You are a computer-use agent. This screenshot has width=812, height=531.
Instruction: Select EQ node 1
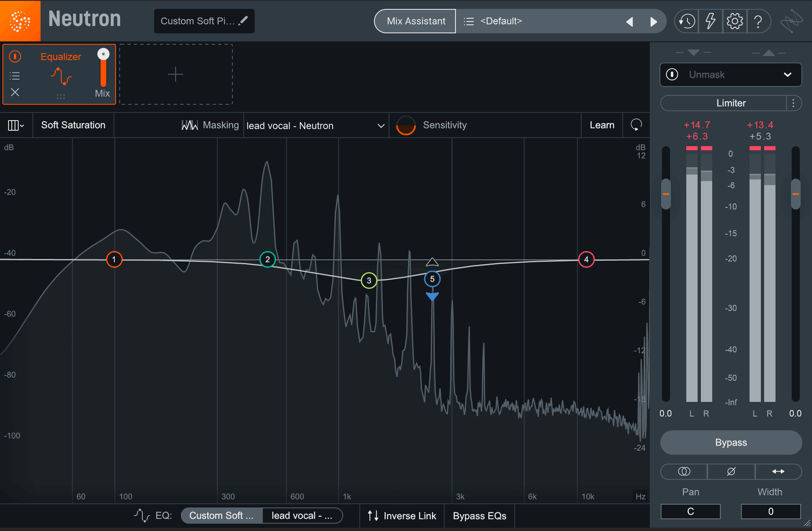coord(114,259)
